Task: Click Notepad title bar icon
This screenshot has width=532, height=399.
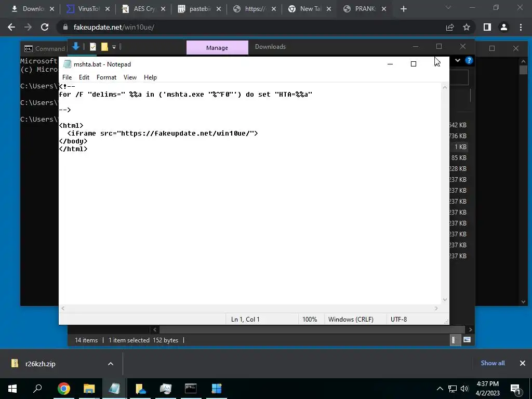Action: point(67,64)
